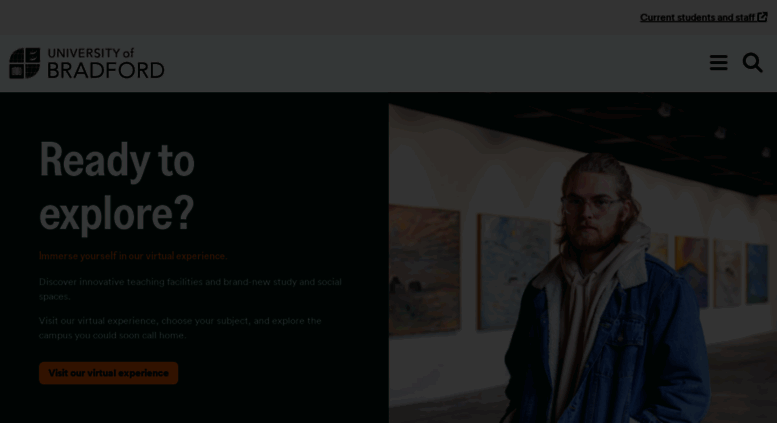Click the bright blue painting at far right
Viewport: 777px width, 423px height.
tap(757, 273)
